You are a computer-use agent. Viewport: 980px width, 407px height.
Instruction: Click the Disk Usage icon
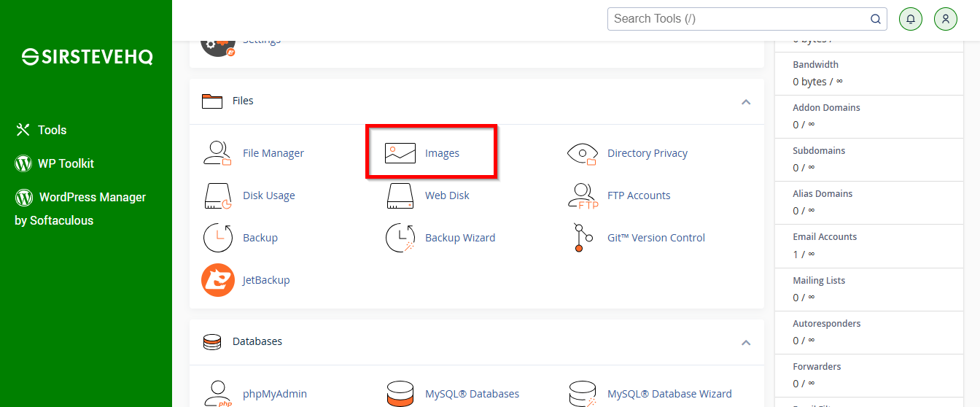point(217,195)
